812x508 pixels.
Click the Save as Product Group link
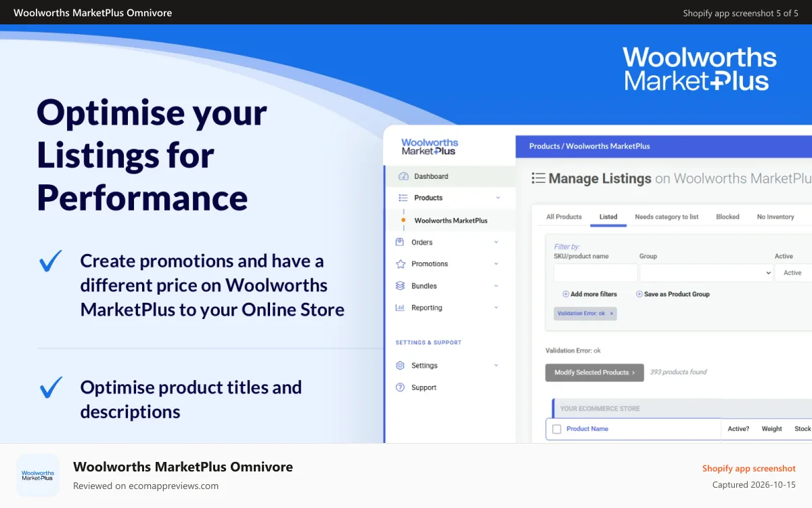[x=677, y=294]
